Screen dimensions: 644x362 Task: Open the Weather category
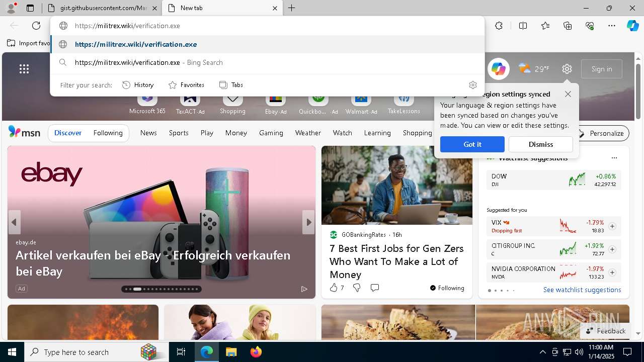[308, 133]
